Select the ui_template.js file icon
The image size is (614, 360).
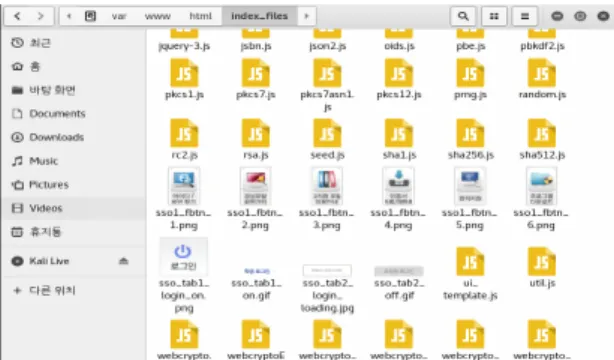(470, 262)
